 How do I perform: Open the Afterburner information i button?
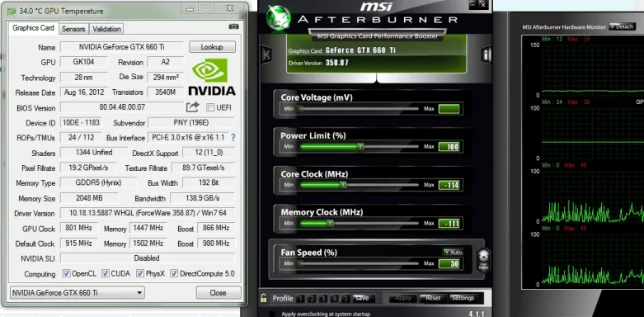(487, 54)
